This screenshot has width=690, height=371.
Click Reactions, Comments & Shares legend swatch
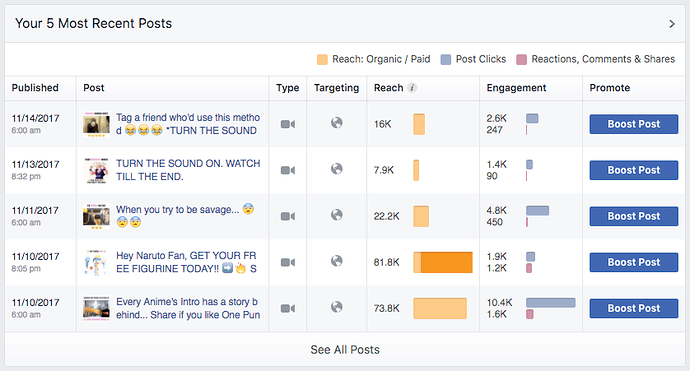point(521,59)
